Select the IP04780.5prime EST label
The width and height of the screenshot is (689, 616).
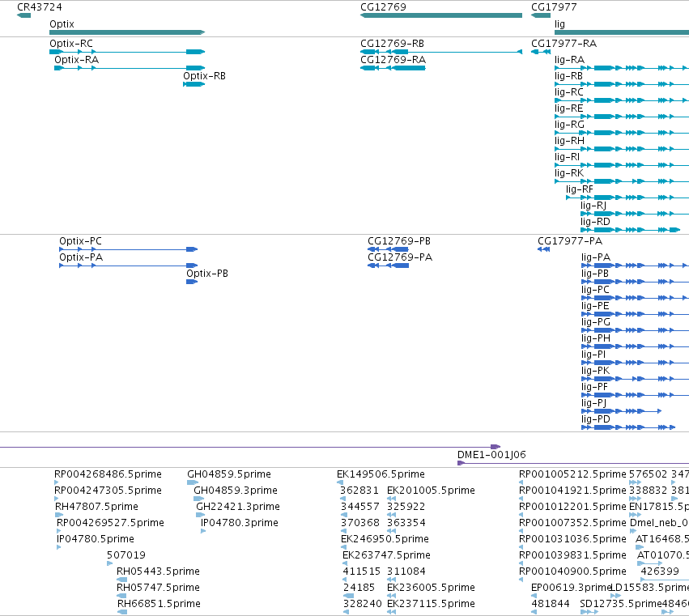coord(96,539)
